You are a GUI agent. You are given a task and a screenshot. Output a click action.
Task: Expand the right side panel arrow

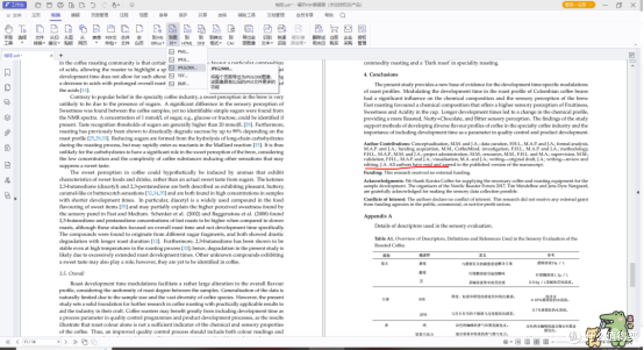click(638, 192)
